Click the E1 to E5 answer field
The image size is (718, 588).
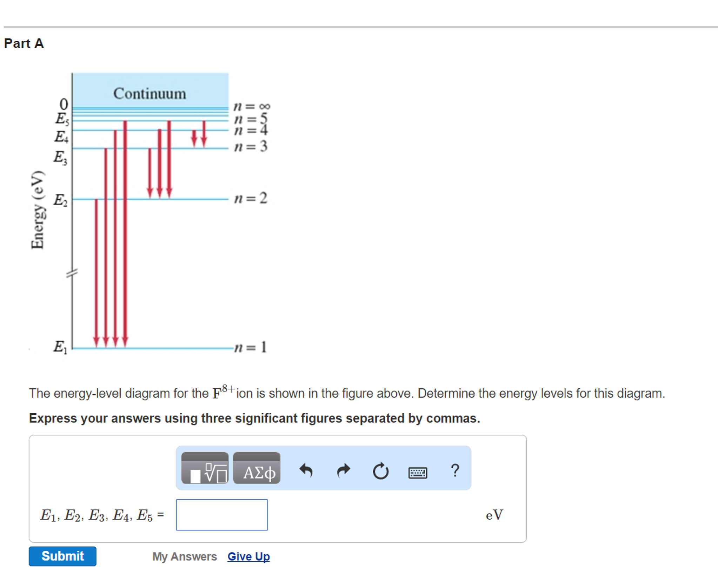click(x=222, y=515)
